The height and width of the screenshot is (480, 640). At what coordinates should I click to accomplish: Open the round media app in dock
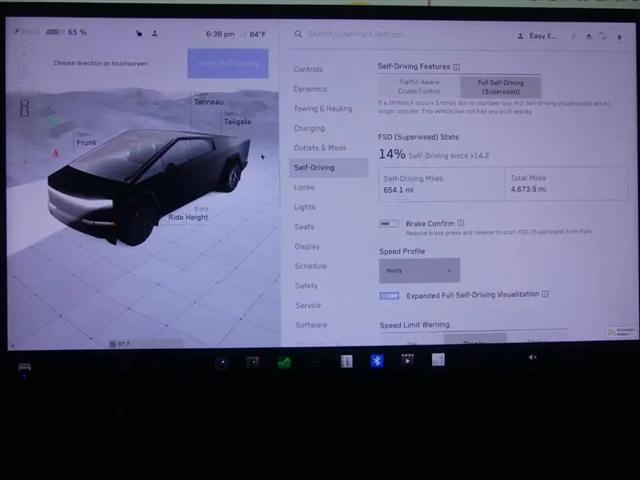pos(222,363)
